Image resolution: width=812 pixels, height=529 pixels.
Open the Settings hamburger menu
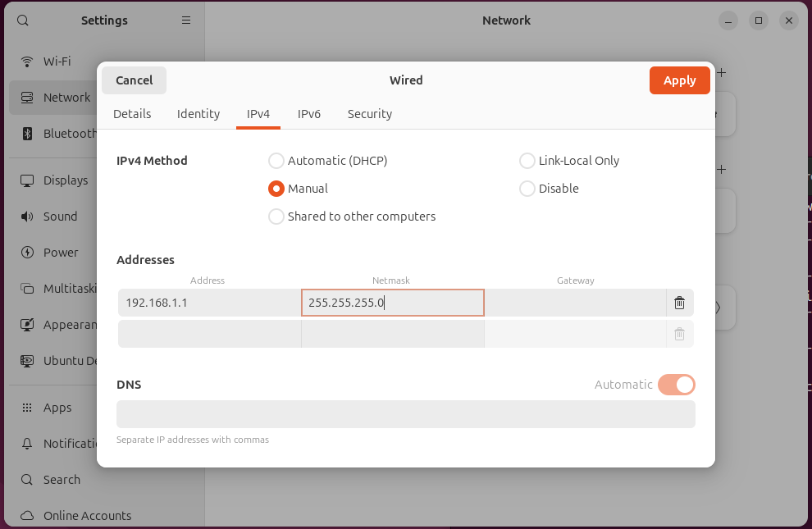pyautogui.click(x=186, y=21)
